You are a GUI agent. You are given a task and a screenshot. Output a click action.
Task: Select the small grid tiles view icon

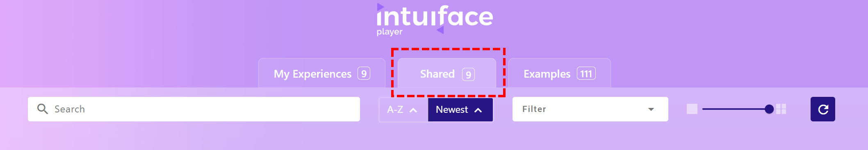[781, 109]
